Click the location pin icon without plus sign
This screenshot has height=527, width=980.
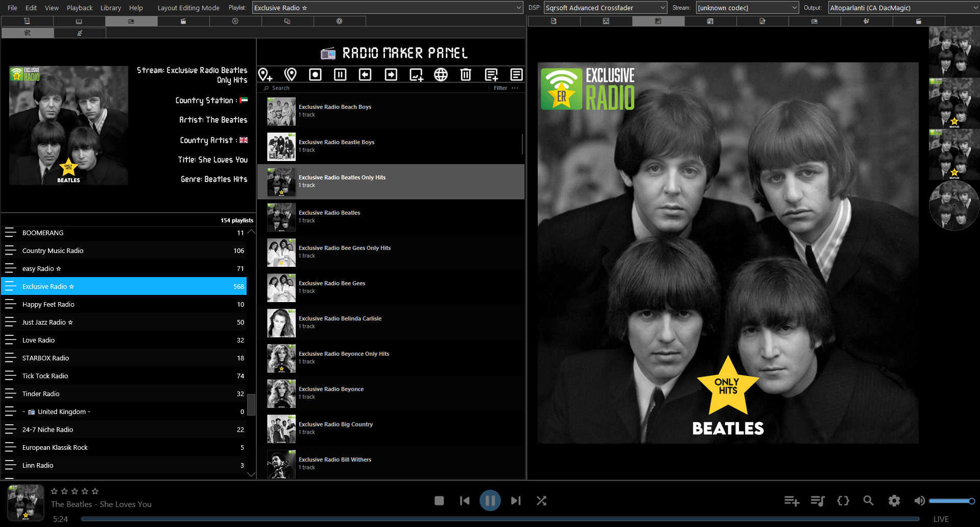[x=291, y=75]
